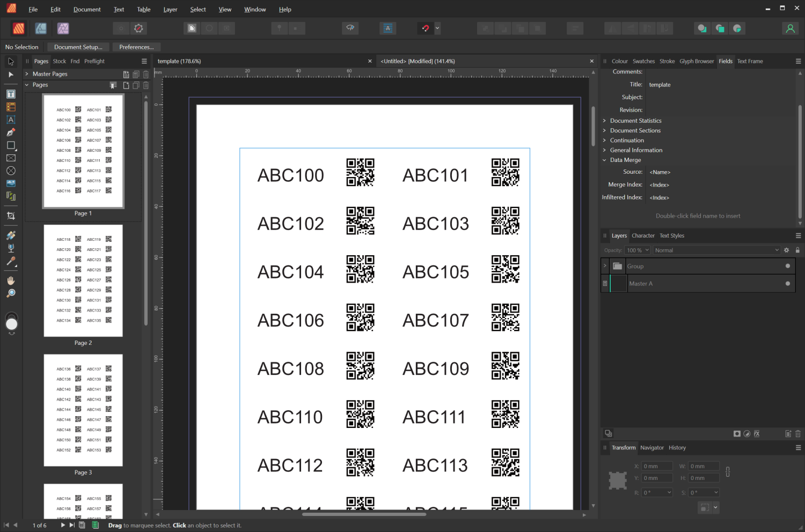This screenshot has width=805, height=532.
Task: Open Document Setup
Action: 78,47
